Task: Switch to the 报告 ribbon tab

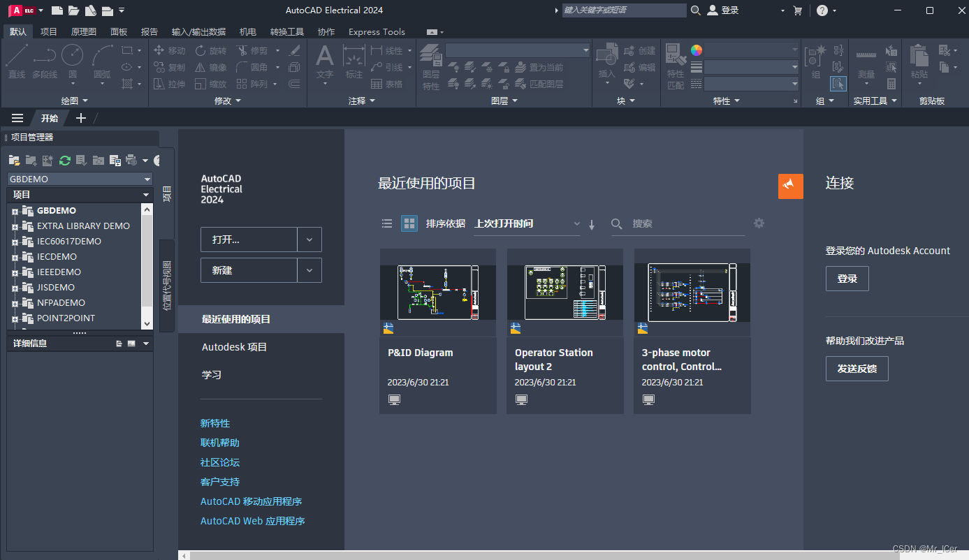Action: pos(150,31)
